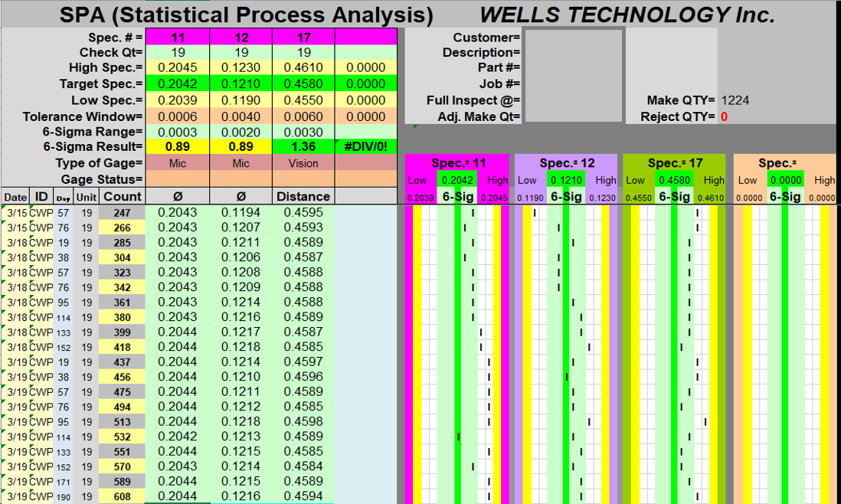Click the Target Spec. cell showing 0.4580
This screenshot has width=841, height=504.
point(304,83)
